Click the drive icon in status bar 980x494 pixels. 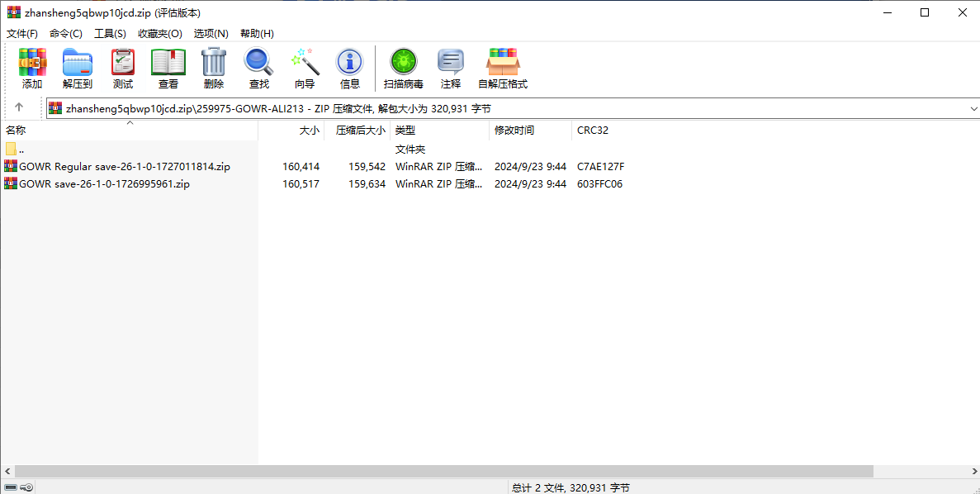[11, 487]
